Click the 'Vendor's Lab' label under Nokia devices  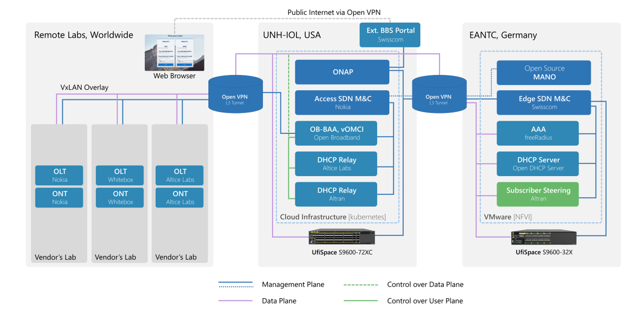(x=56, y=257)
